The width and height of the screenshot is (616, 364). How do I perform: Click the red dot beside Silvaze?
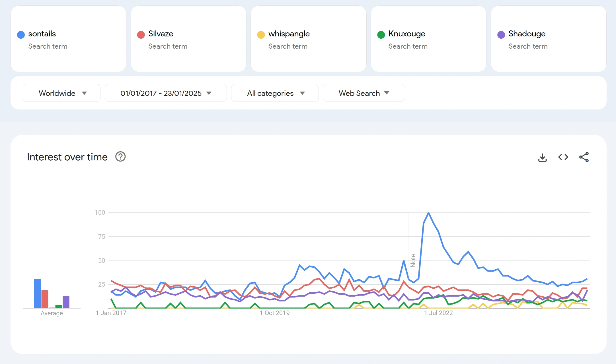click(141, 35)
